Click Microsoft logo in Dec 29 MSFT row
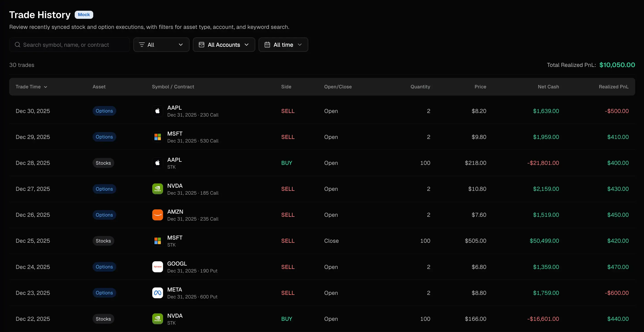Image resolution: width=644 pixels, height=332 pixels. click(x=157, y=137)
